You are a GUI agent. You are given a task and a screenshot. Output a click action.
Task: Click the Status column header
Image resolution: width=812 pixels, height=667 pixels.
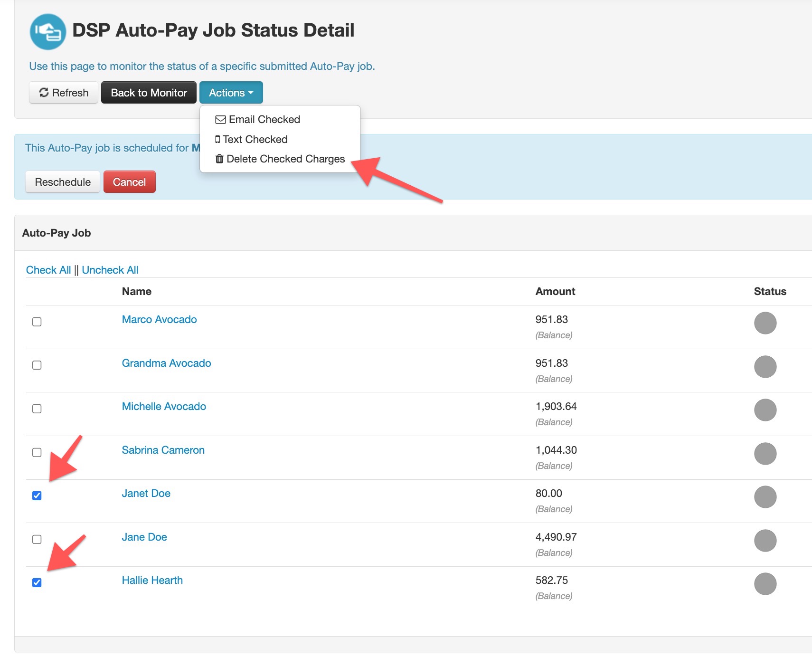pos(770,291)
